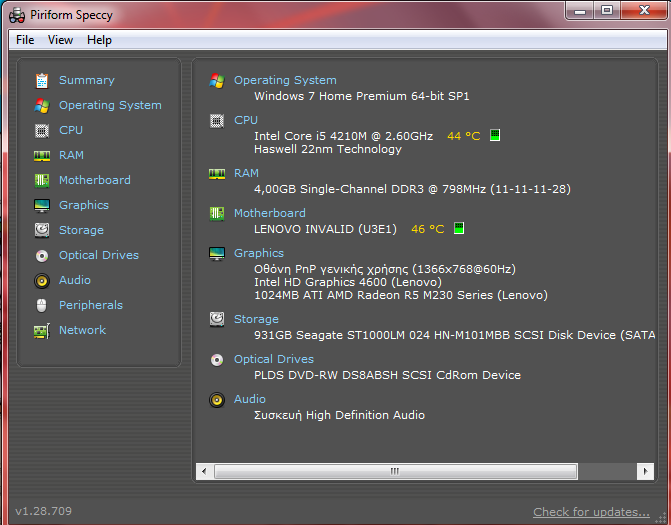Open Storage section in sidebar
Viewport: 671px width, 525px height.
point(81,230)
